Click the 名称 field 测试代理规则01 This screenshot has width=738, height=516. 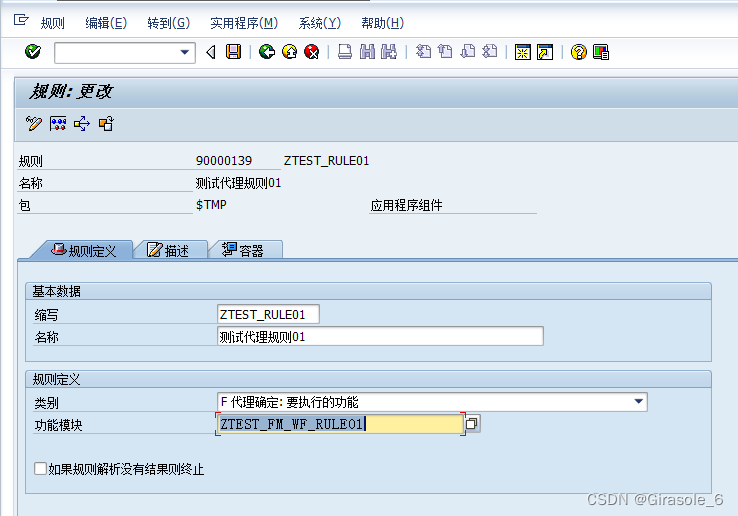coord(380,337)
